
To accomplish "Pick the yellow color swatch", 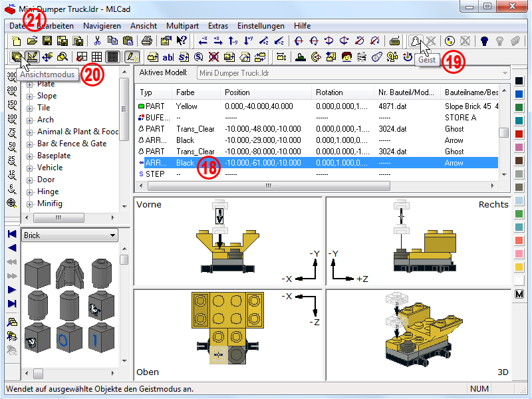I will pyautogui.click(x=519, y=267).
